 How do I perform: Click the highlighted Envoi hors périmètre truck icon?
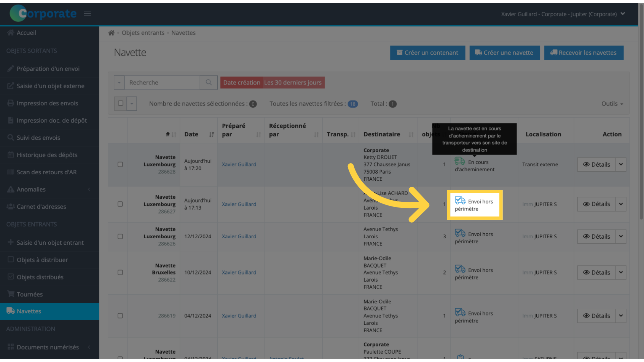pyautogui.click(x=460, y=201)
